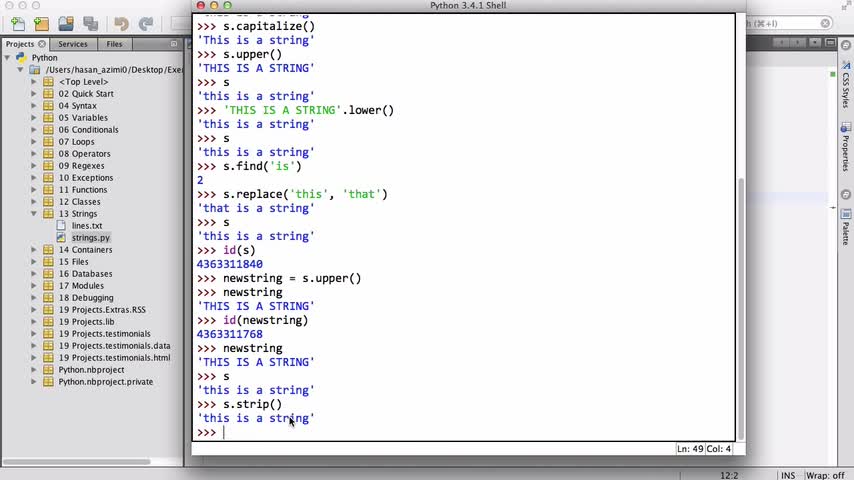Open the Palette side panel

click(846, 227)
